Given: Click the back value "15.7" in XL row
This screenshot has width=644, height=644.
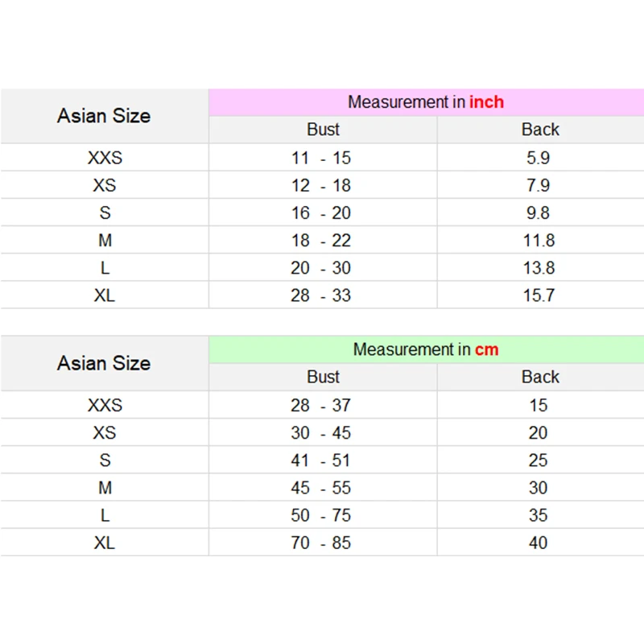Looking at the screenshot, I should (x=539, y=295).
